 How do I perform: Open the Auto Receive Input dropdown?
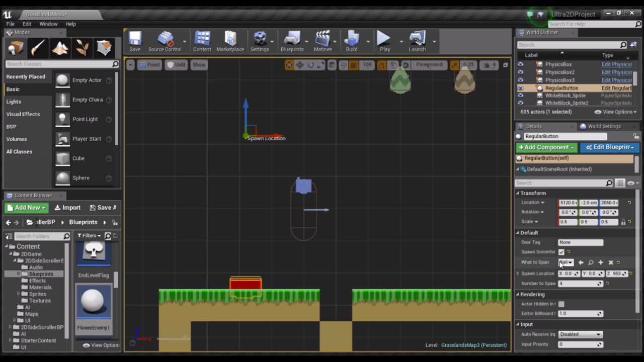580,334
